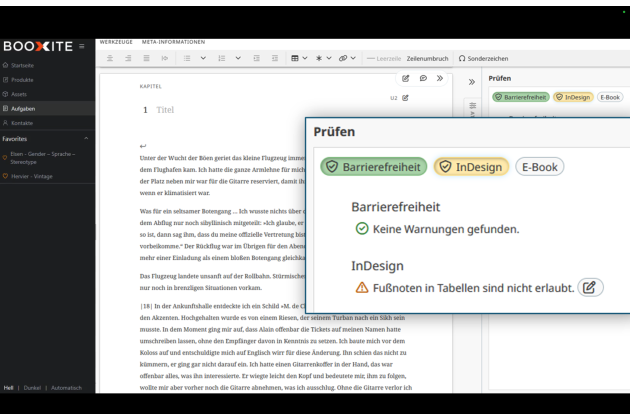Screen dimensions: 630x420
Task: Open Aufgaben in the sidebar
Action: coord(47,109)
